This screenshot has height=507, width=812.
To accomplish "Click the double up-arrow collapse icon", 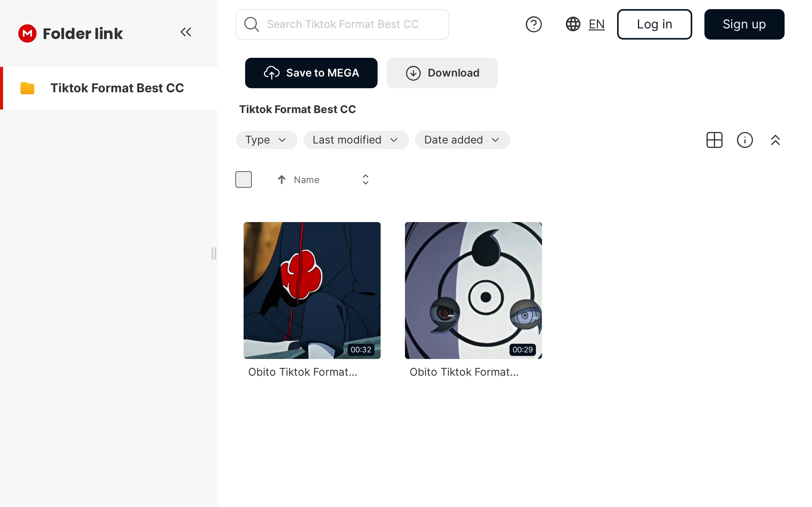I will click(775, 140).
